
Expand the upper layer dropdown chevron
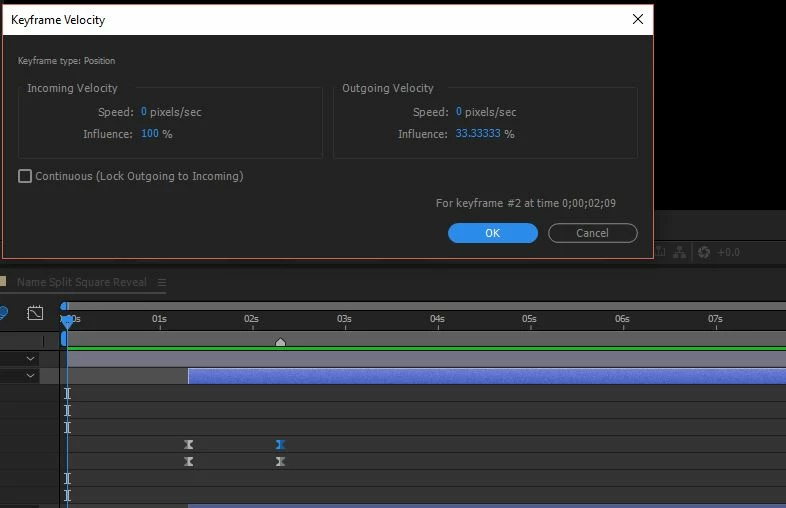tap(31, 359)
